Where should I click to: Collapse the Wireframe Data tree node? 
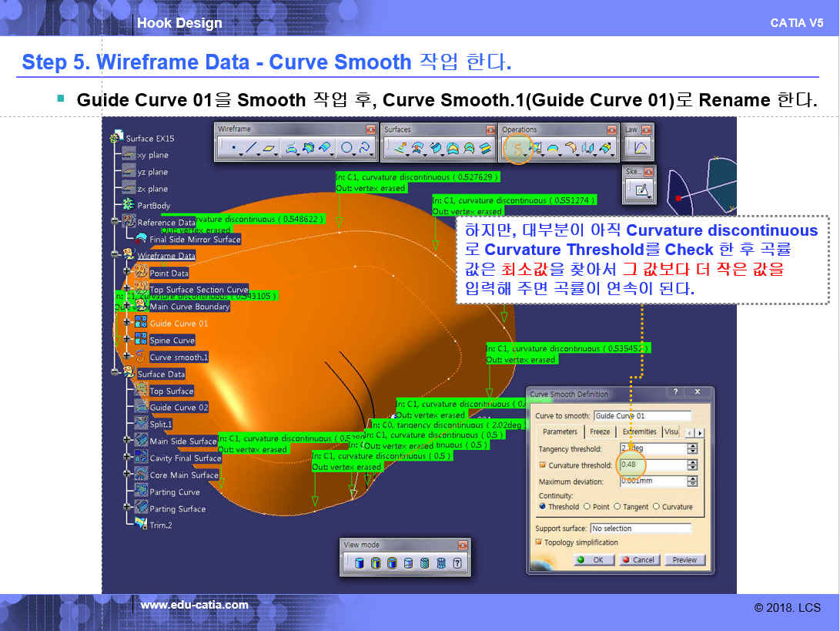tap(116, 256)
